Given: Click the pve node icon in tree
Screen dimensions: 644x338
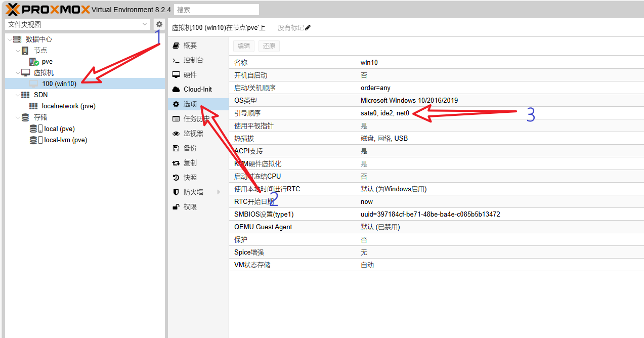Looking at the screenshot, I should [x=34, y=62].
